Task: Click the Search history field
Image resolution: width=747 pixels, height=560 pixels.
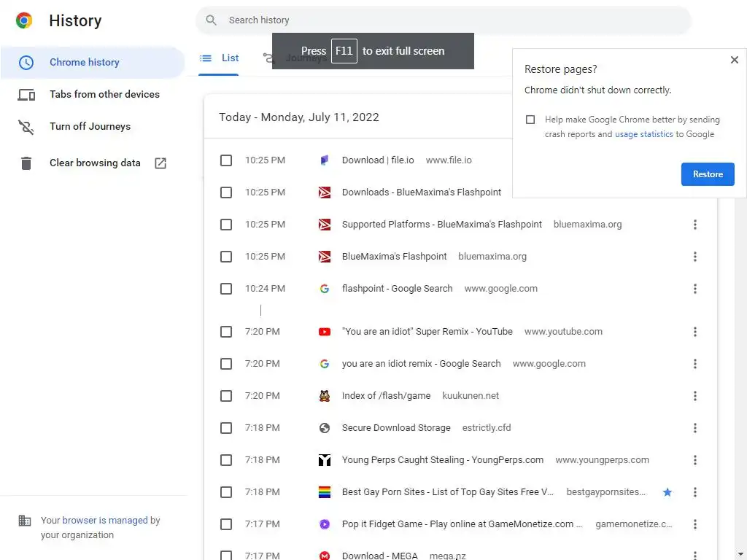Action: pyautogui.click(x=452, y=20)
